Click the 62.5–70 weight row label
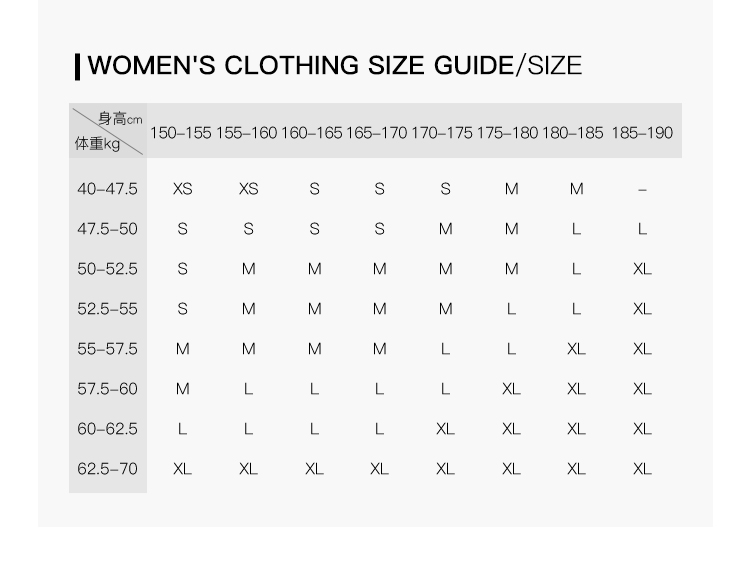Screen dimensions: 750x577 pyautogui.click(x=107, y=469)
